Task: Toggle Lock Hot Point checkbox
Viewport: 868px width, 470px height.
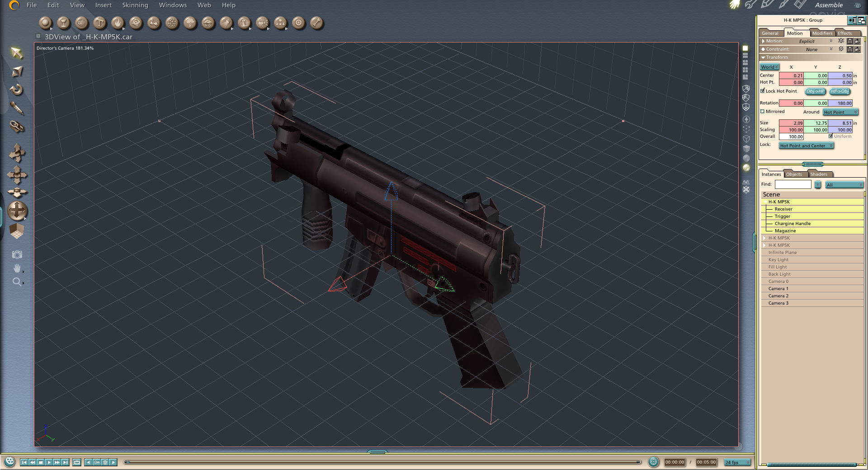Action: 763,91
